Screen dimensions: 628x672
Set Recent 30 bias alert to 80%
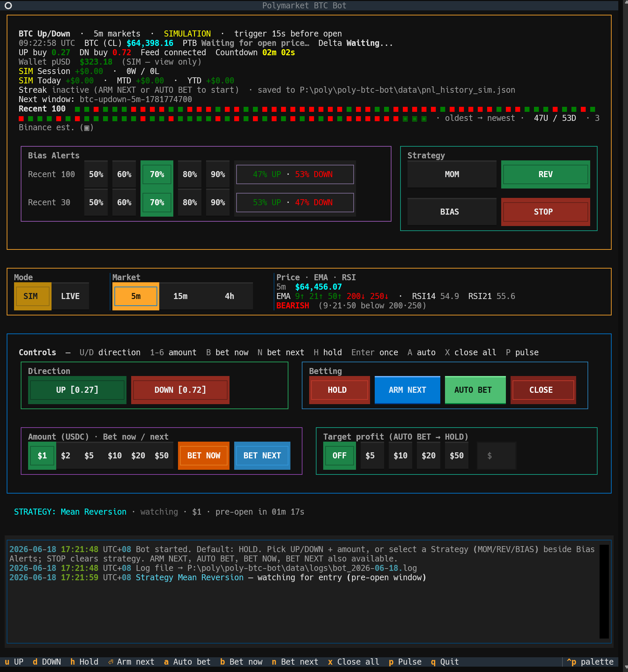(189, 202)
